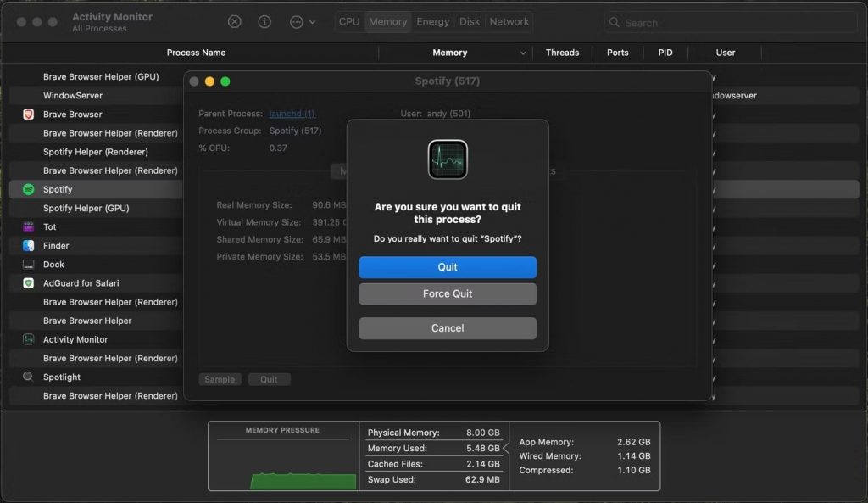Click the Brave Browser lion icon
868x503 pixels.
(28, 115)
